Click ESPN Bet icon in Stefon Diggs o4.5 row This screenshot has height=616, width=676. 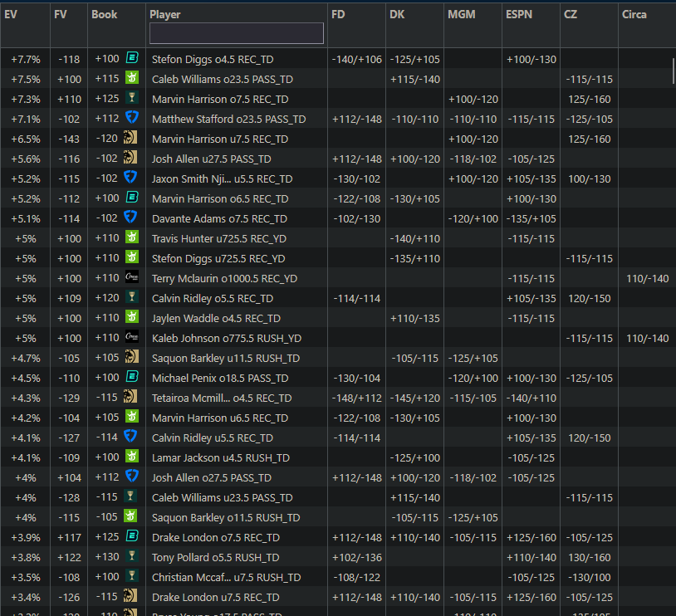coord(132,58)
